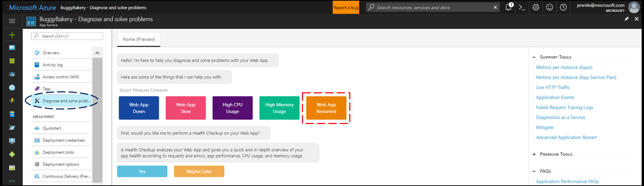The width and height of the screenshot is (644, 186).
Task: Open portal settings gear icon
Action: point(536,7)
